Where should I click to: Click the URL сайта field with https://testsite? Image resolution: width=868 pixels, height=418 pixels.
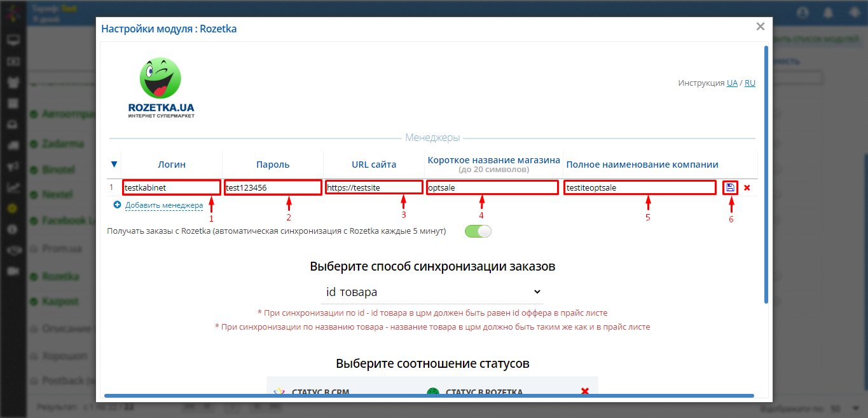(x=374, y=187)
